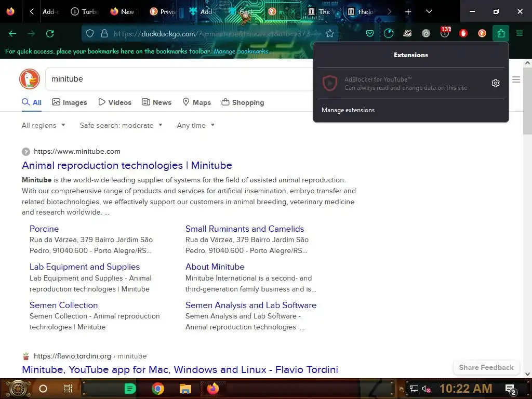Screen dimensions: 532x399
Task: Close the active minitube tab
Action: [293, 12]
